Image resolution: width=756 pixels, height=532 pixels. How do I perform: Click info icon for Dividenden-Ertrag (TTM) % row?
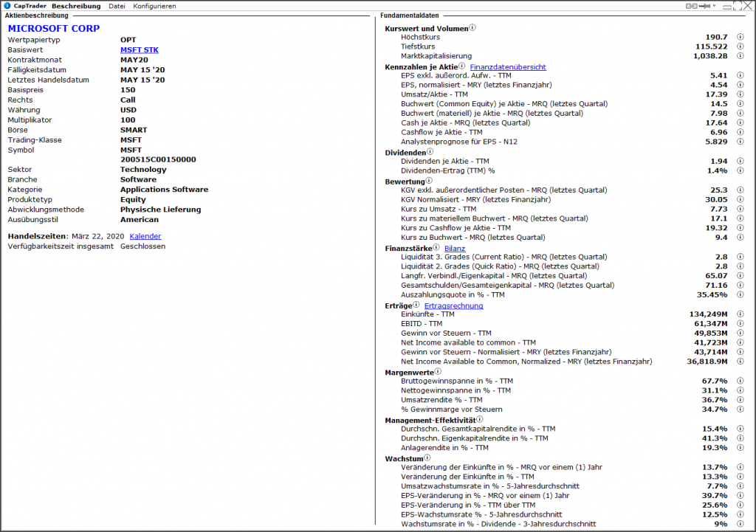740,170
